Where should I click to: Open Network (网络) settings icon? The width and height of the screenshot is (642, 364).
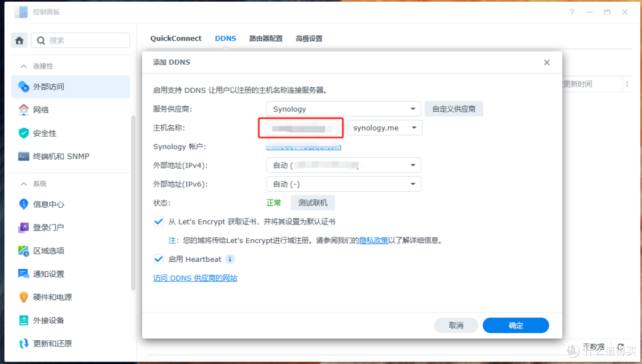[x=24, y=110]
